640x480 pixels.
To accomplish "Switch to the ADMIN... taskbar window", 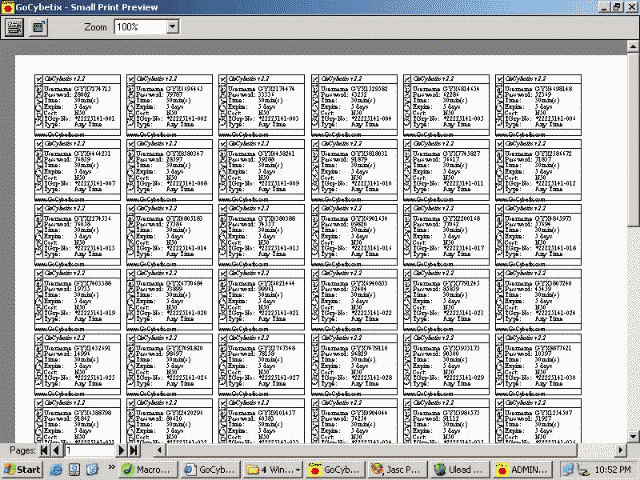I will [x=521, y=470].
